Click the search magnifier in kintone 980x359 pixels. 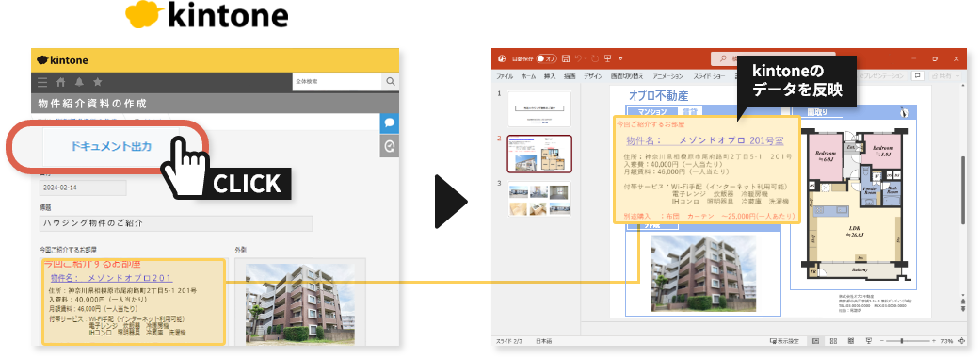[391, 81]
